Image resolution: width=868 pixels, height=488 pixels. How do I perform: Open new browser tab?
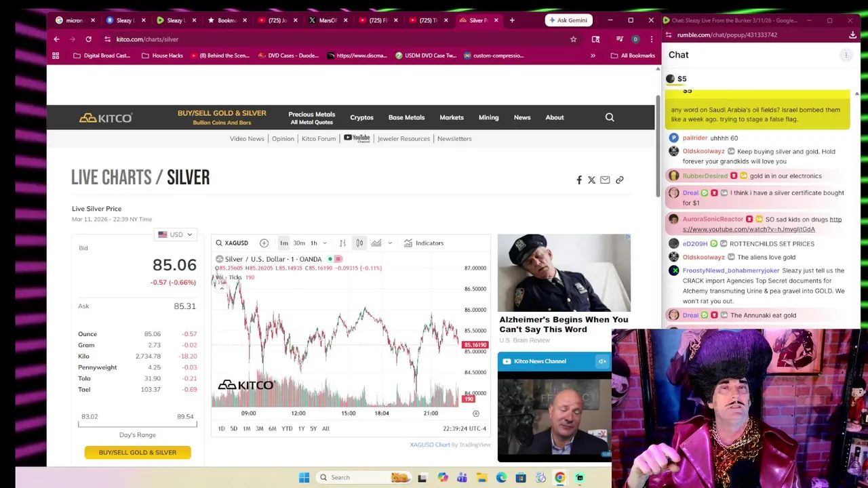(512, 20)
